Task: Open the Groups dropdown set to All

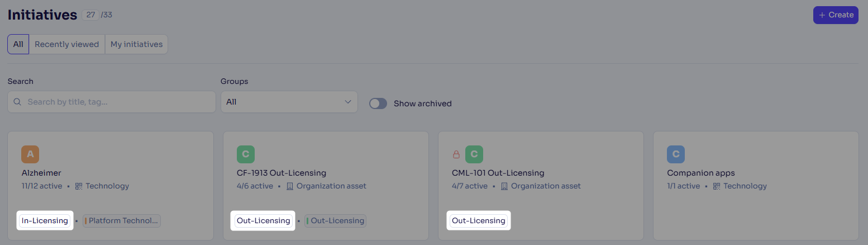Action: tap(289, 102)
